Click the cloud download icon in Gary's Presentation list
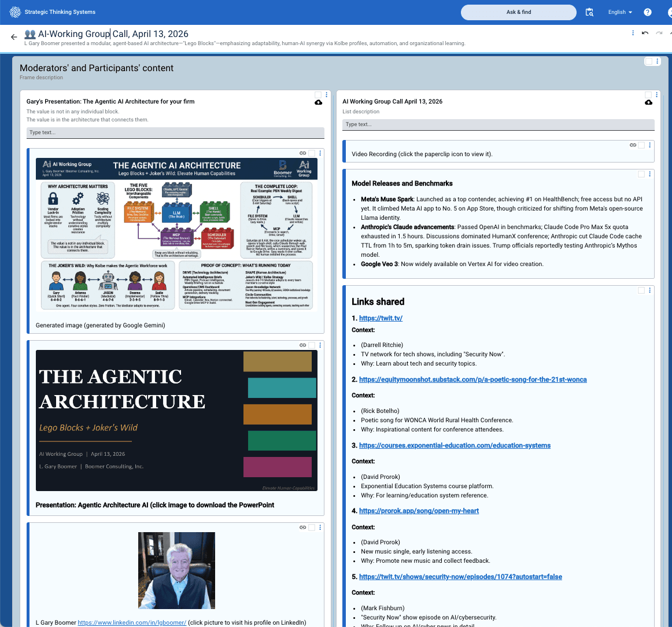 (319, 102)
